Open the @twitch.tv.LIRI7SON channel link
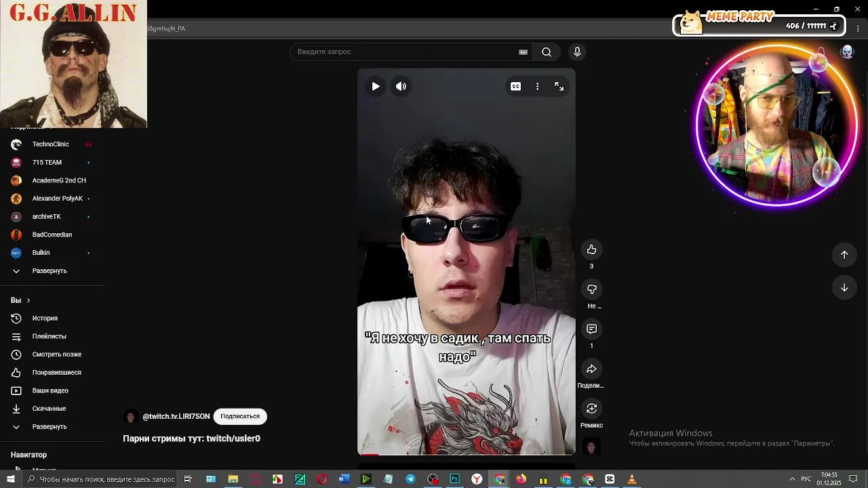 coord(176,417)
